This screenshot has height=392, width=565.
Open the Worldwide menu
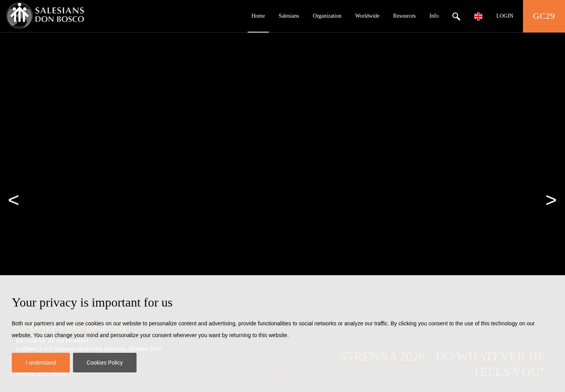pos(367,16)
